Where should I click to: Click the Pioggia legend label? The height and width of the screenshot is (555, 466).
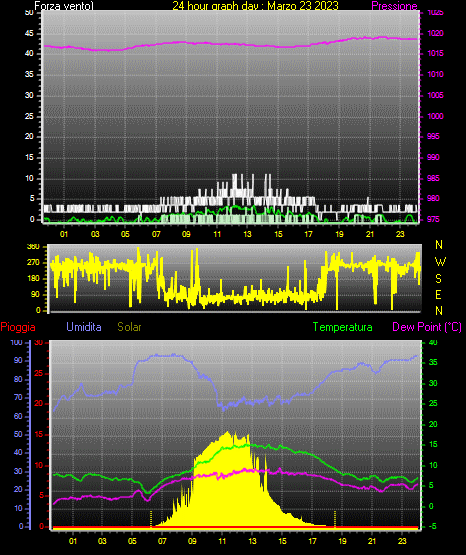[18, 327]
